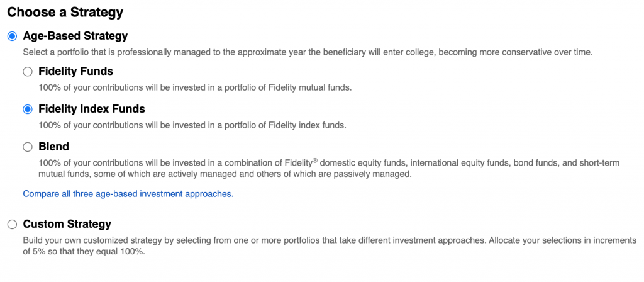644x282 pixels.
Task: Click the professionally managed portfolio description text
Action: 308,53
